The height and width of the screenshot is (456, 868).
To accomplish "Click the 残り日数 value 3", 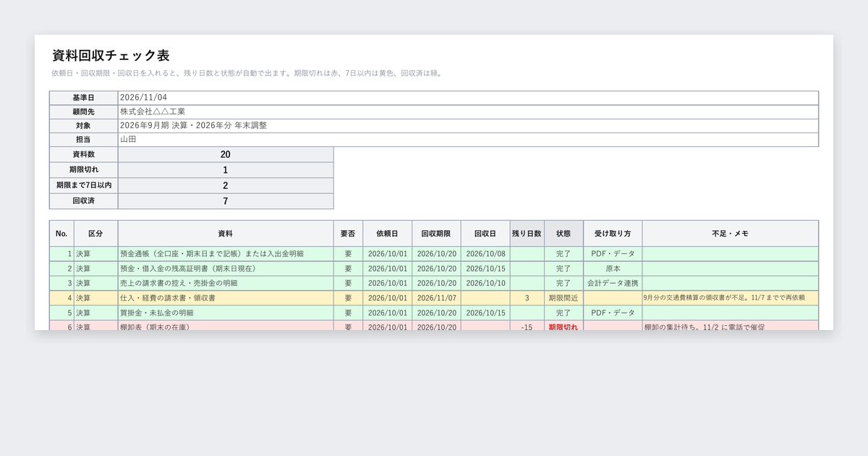I will point(527,298).
